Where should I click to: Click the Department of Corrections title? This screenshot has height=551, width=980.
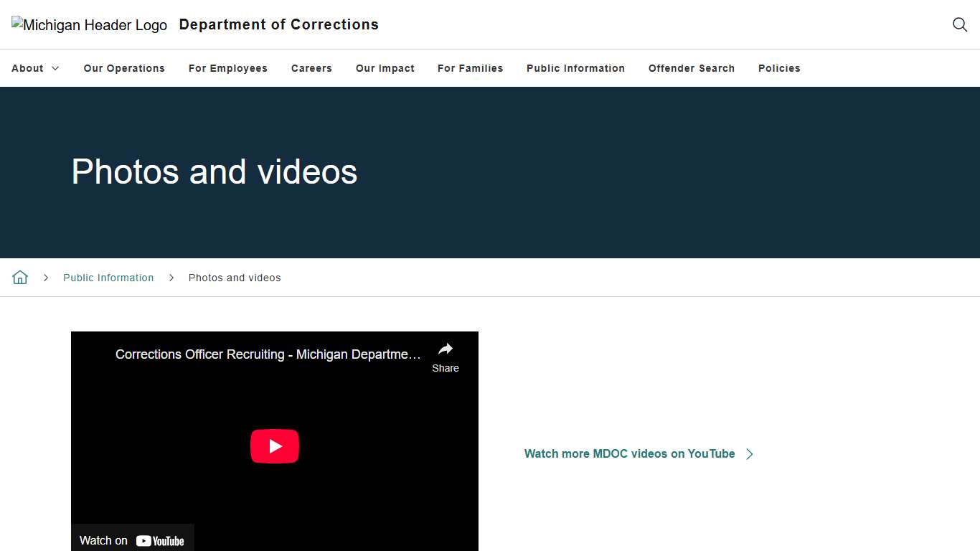[x=278, y=24]
